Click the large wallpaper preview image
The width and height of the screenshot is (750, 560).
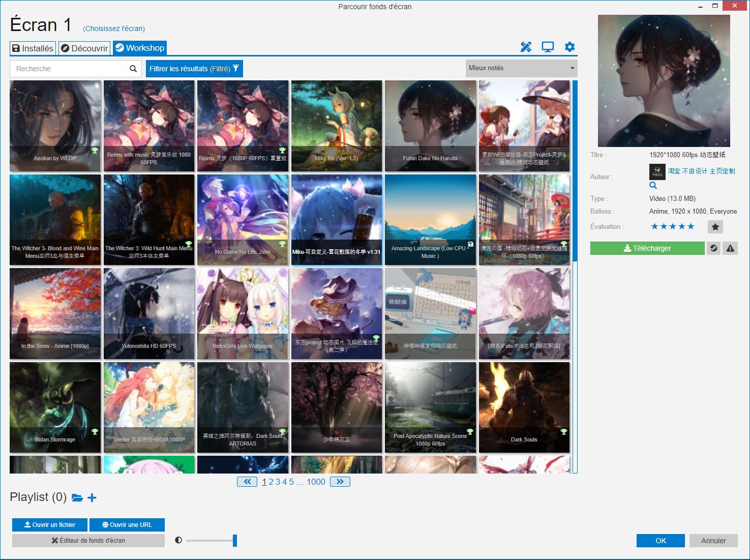click(x=664, y=81)
